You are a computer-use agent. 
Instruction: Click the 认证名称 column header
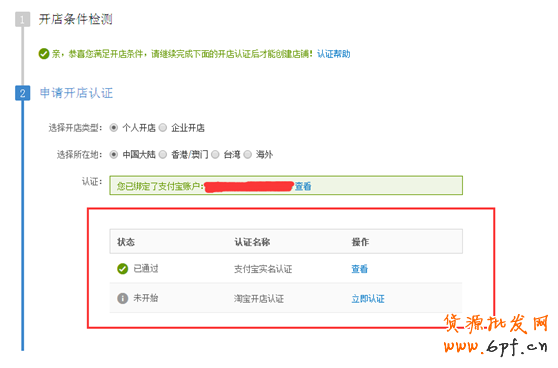point(252,242)
